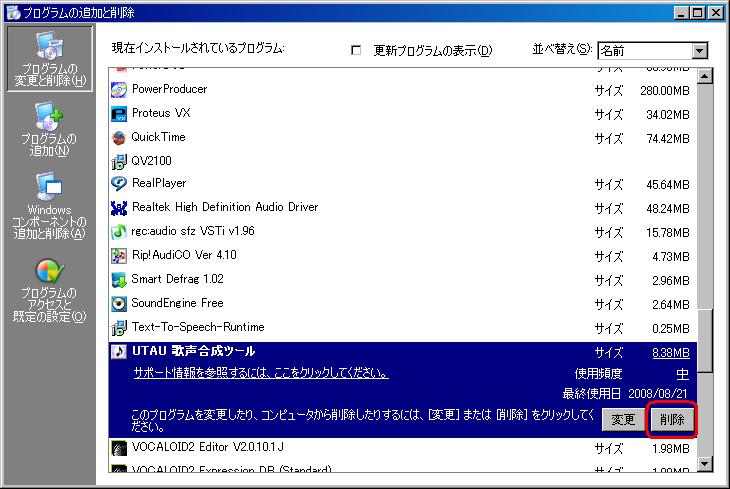Screen dimensions: 730x489
Task: Click the 変更 (Change) button
Action: pyautogui.click(x=623, y=420)
